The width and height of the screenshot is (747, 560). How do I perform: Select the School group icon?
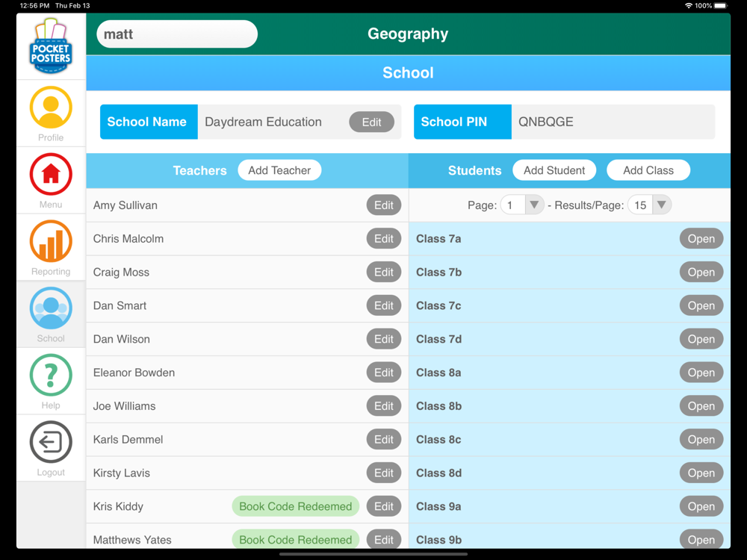tap(51, 308)
